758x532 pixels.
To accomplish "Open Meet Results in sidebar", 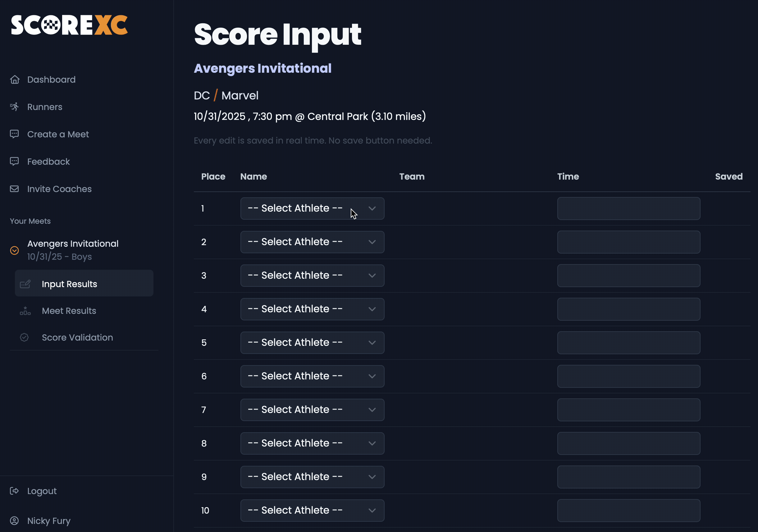I will click(x=69, y=311).
